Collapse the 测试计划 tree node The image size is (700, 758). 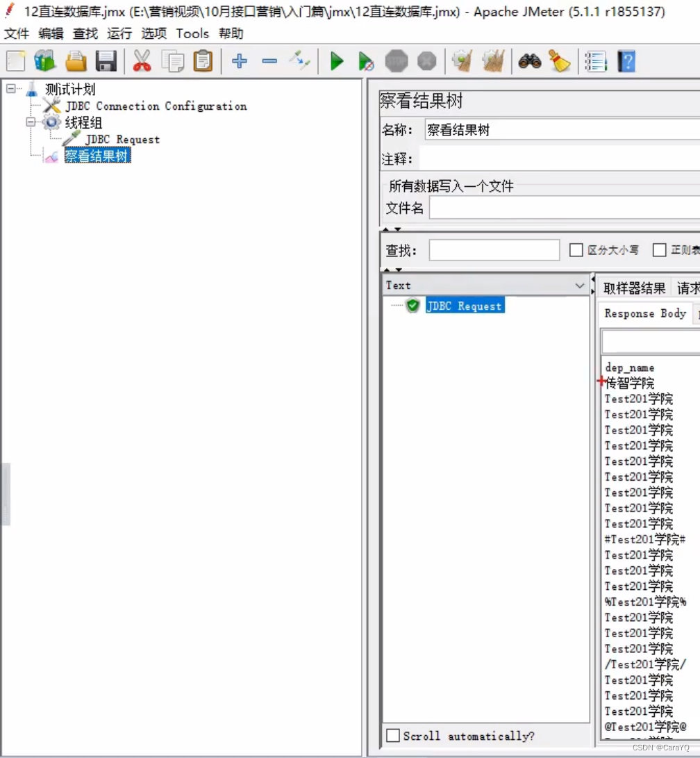pos(10,88)
